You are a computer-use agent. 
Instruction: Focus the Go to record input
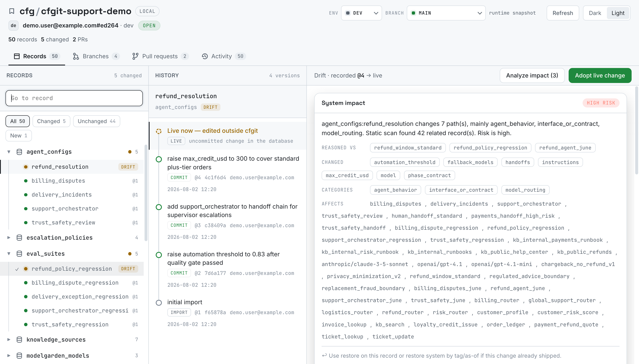74,98
